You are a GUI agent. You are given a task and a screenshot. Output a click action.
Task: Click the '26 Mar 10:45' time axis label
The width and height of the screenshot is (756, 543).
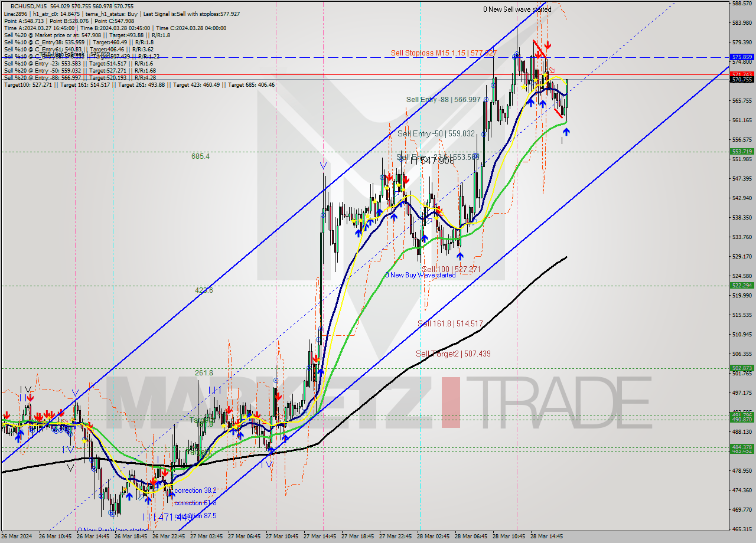pyautogui.click(x=55, y=537)
